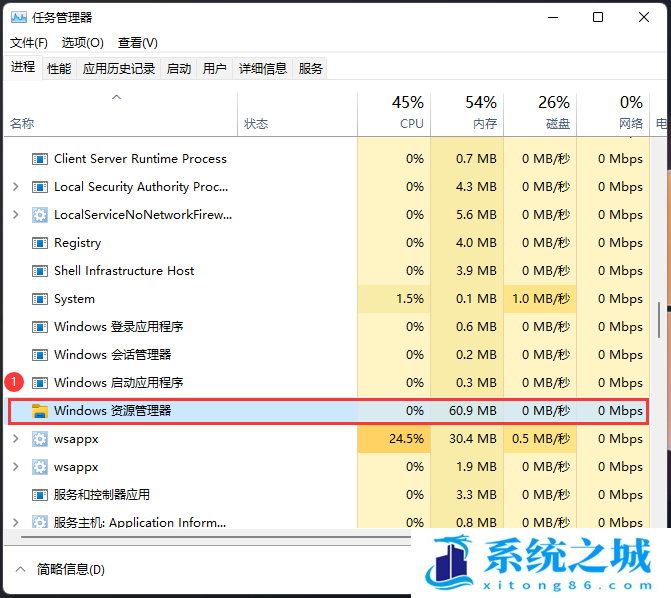
Task: Open the 查看(V) menu
Action: 138,43
